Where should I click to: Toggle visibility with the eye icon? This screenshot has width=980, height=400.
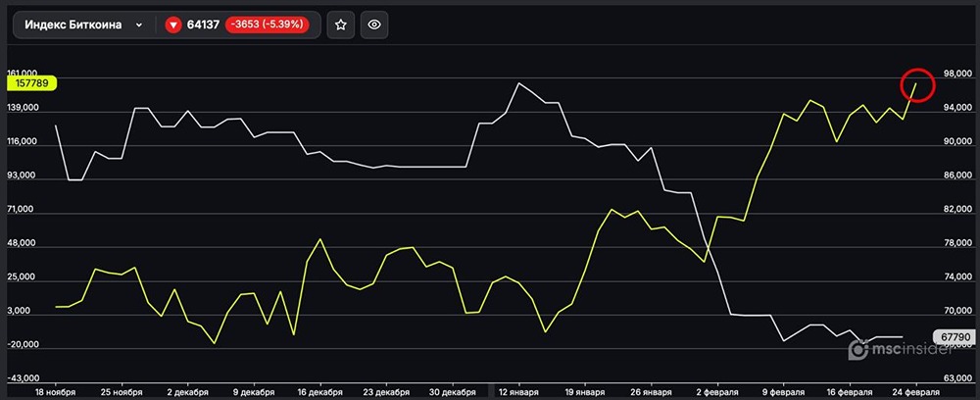coord(373,25)
